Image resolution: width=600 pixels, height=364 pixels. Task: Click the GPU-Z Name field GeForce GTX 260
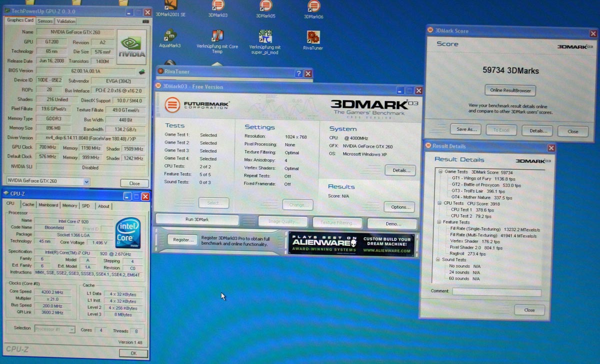coord(75,32)
